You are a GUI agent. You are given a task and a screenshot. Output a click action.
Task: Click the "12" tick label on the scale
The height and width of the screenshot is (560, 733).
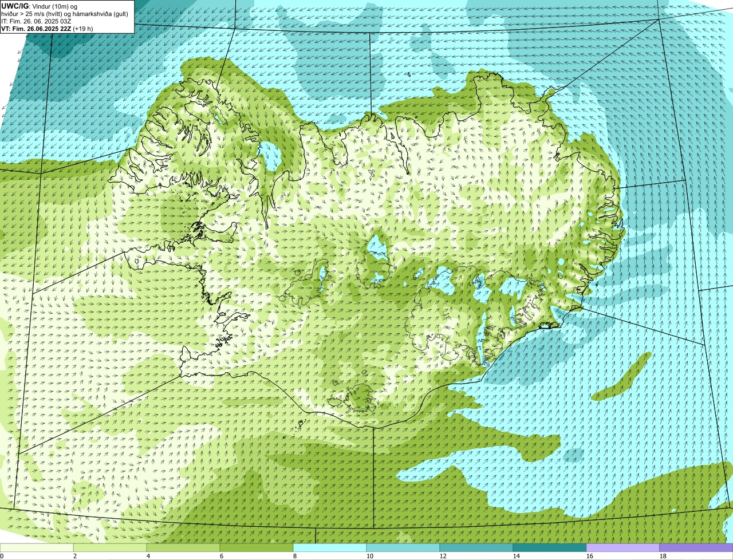pos(443,556)
